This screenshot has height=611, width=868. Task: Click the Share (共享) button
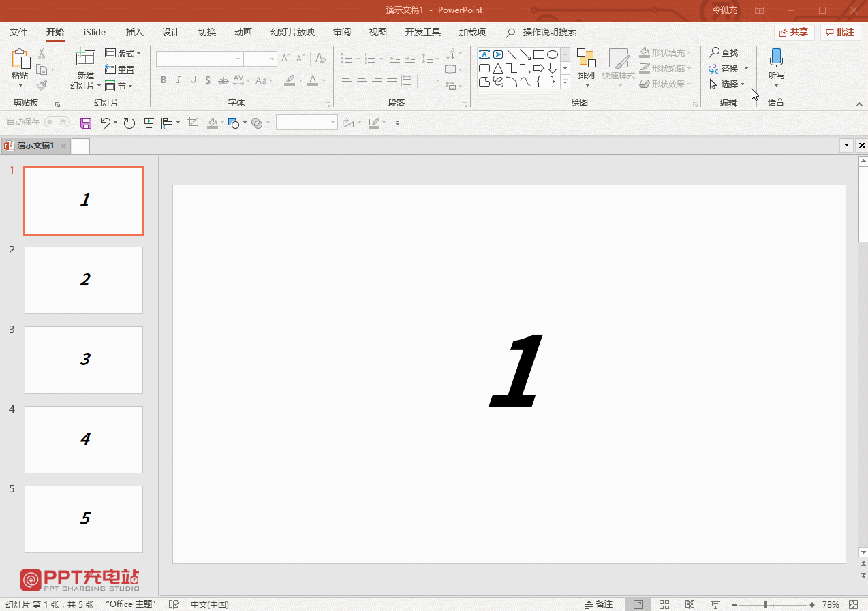pyautogui.click(x=794, y=32)
